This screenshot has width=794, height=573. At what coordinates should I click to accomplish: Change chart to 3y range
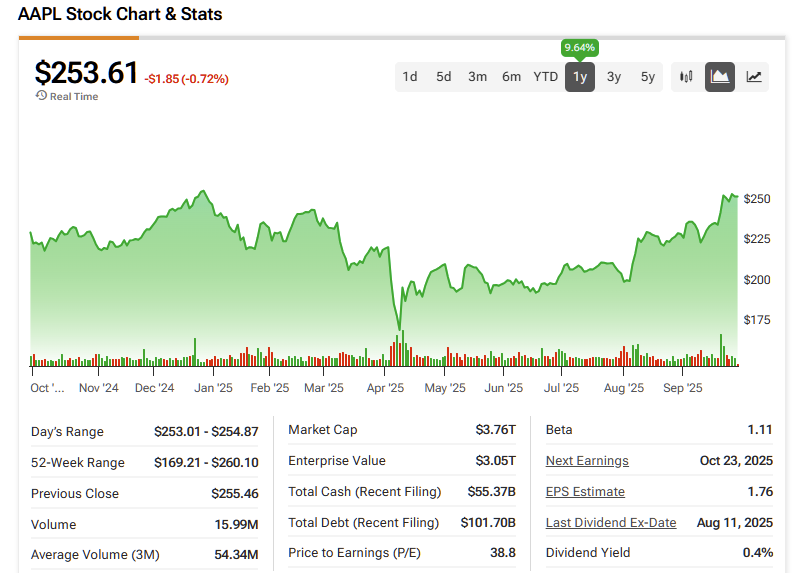[x=614, y=77]
